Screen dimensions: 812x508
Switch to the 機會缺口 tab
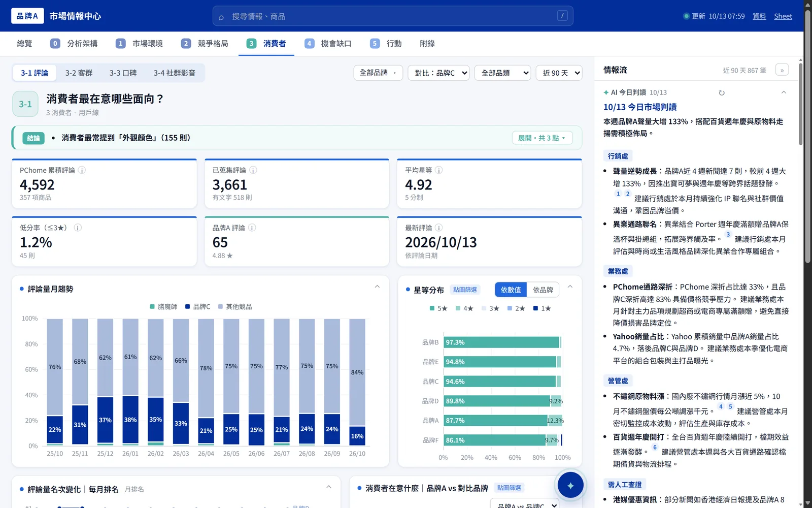click(x=328, y=44)
